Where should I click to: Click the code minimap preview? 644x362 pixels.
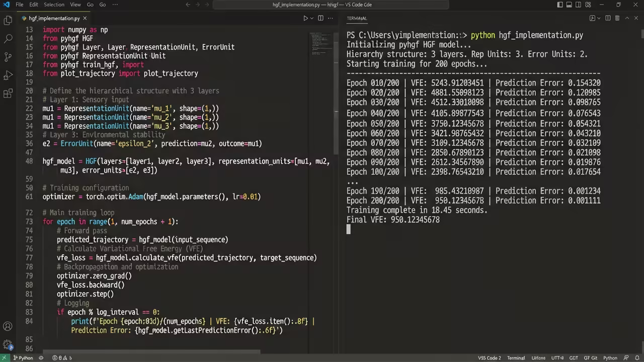click(320, 43)
